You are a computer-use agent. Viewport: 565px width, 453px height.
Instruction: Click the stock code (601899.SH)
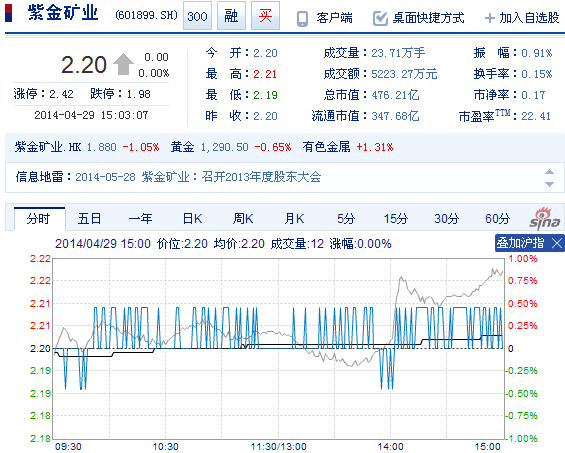pyautogui.click(x=146, y=15)
